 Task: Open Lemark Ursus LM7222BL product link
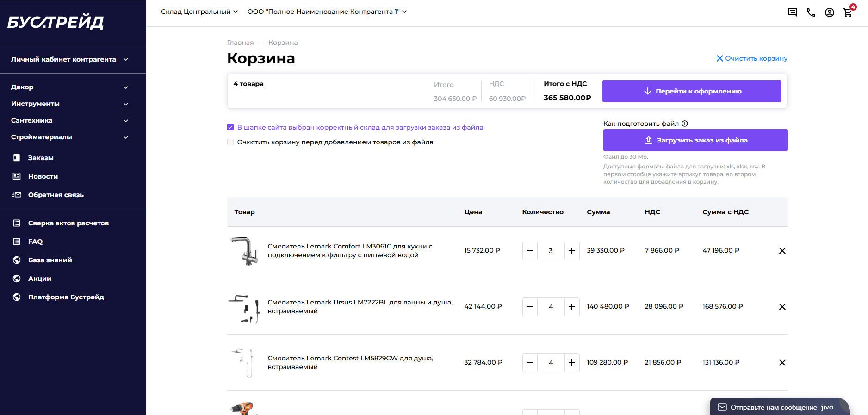pyautogui.click(x=360, y=307)
